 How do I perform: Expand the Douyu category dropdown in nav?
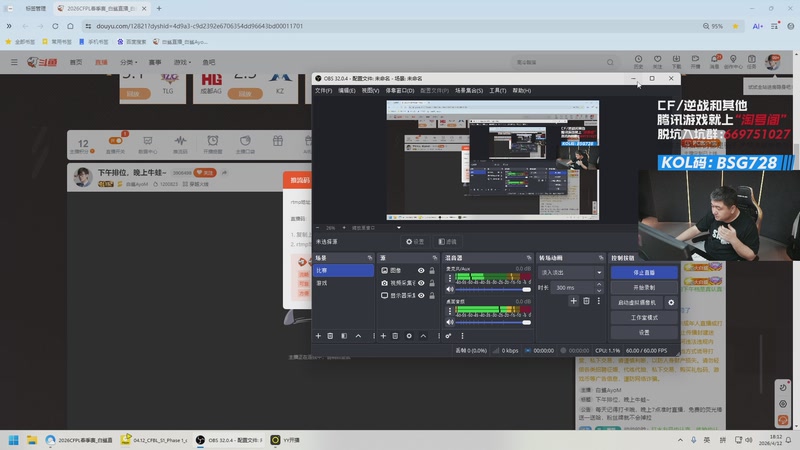[x=129, y=62]
